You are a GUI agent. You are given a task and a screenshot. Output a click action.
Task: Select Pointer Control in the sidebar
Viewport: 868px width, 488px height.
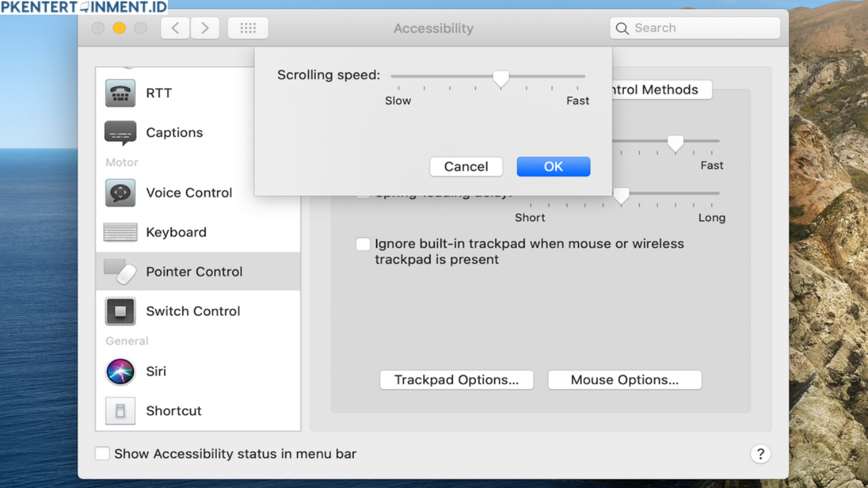point(194,271)
